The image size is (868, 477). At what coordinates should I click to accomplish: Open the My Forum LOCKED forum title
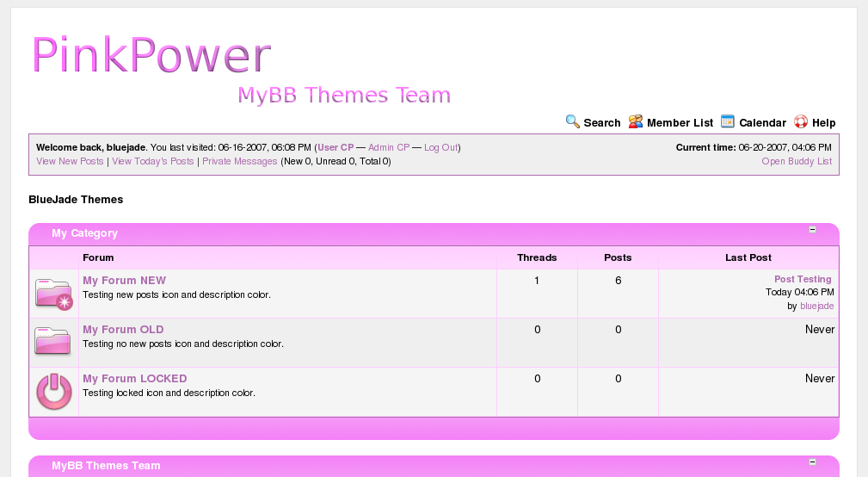point(134,379)
